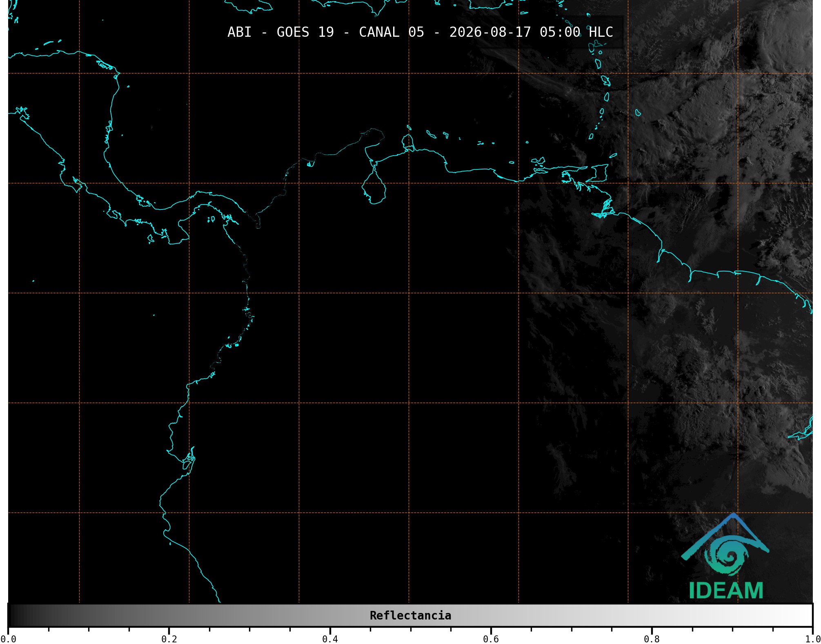
Task: Click the 'Reflectancia' colorbar label
Action: coord(410,615)
